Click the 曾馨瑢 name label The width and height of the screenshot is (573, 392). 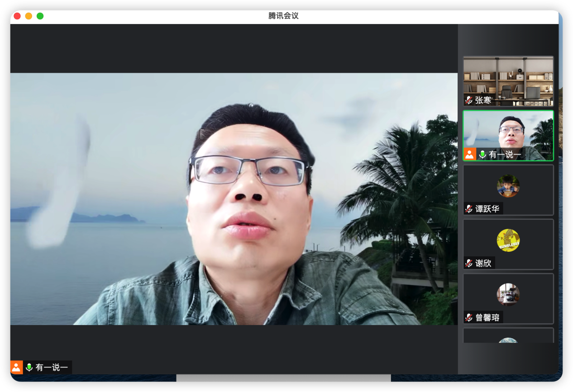click(x=487, y=317)
